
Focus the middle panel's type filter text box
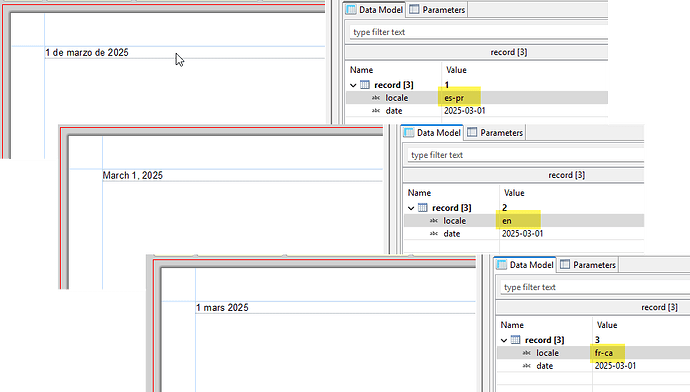(x=525, y=155)
